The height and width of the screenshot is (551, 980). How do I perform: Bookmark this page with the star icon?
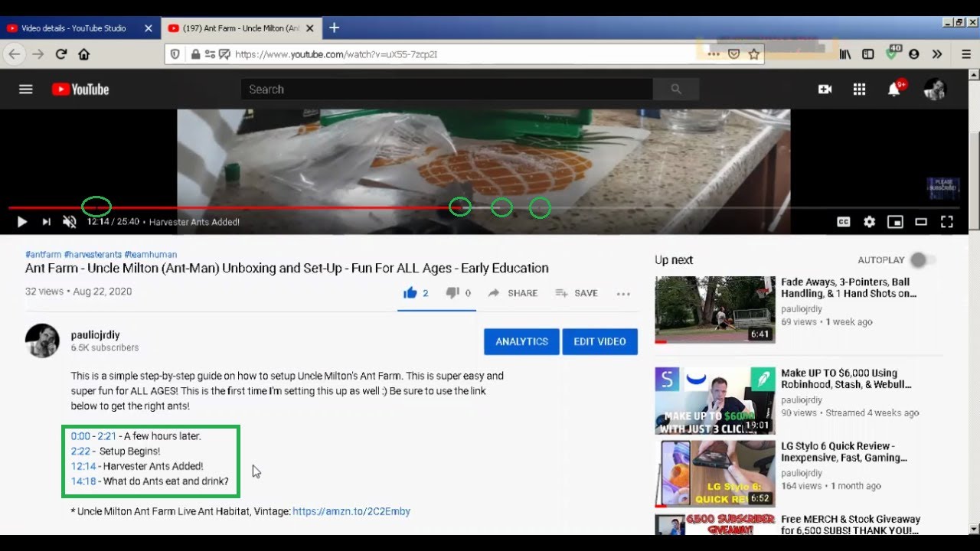tap(753, 54)
